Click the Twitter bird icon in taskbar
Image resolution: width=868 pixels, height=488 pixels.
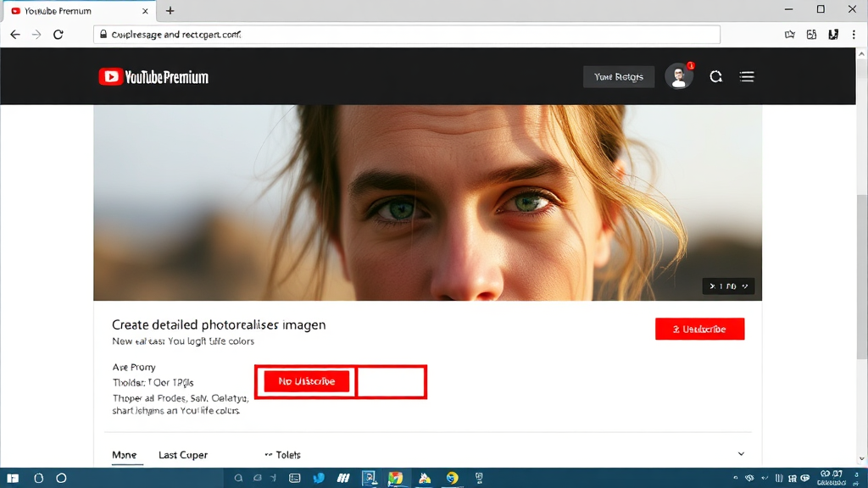tap(319, 478)
